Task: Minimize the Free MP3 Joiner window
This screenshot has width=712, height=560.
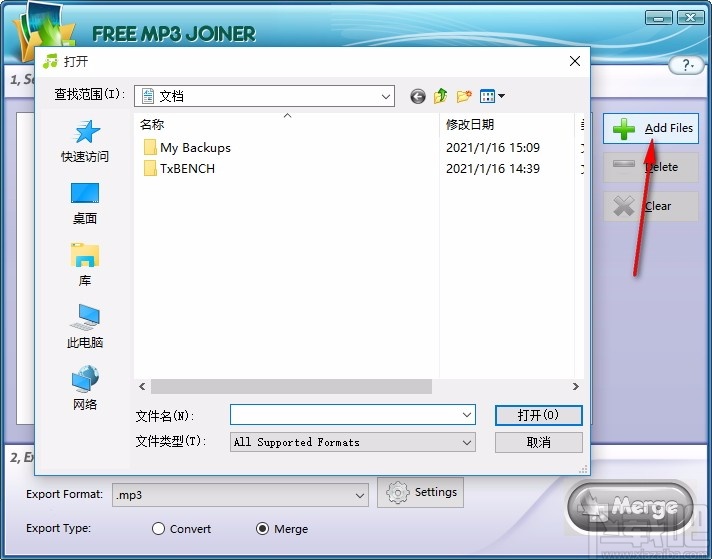Action: tap(658, 18)
